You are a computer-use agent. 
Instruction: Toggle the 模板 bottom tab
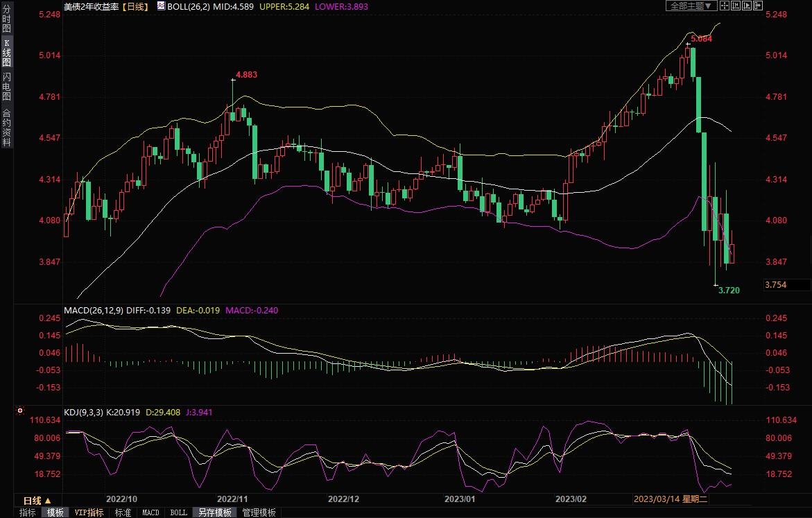[55, 512]
